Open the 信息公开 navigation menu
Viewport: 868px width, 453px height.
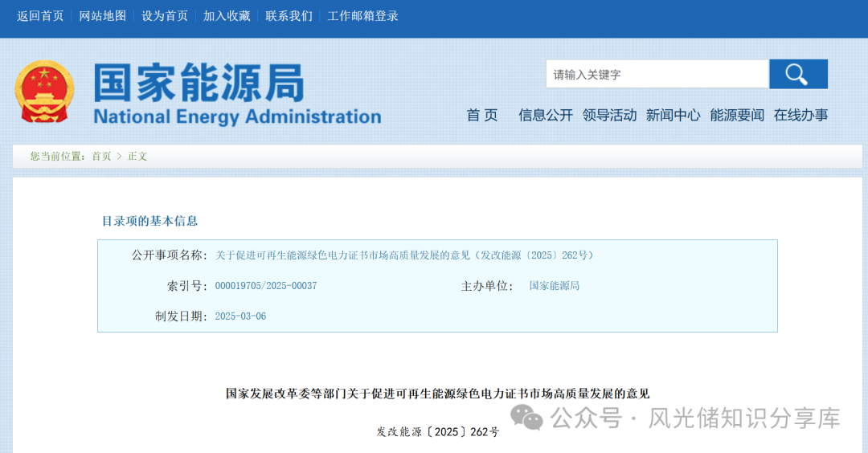546,115
